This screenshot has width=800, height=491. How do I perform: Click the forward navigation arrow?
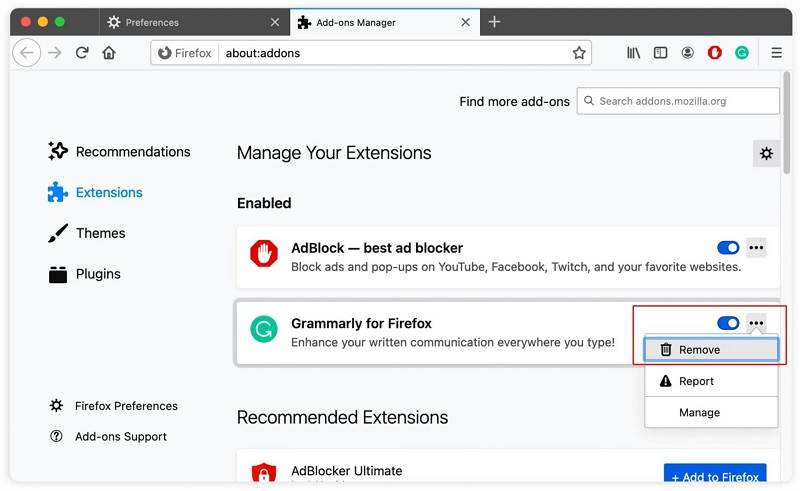(55, 53)
